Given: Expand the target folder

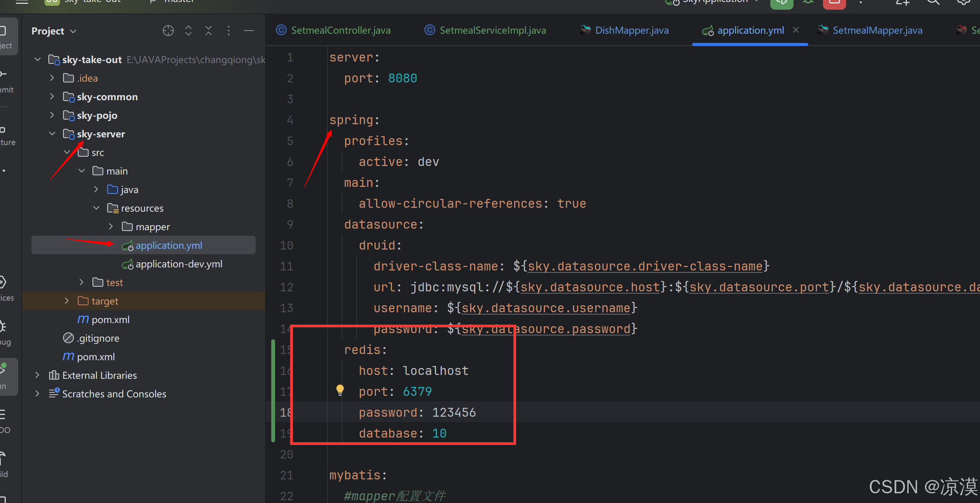Looking at the screenshot, I should click(67, 301).
